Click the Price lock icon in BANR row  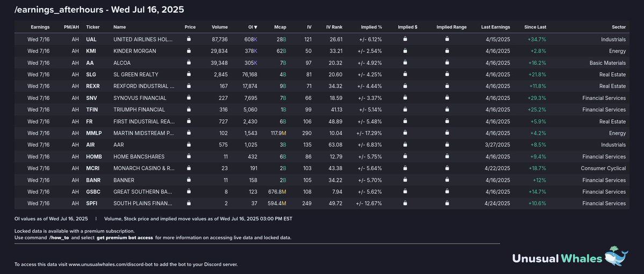(x=189, y=179)
